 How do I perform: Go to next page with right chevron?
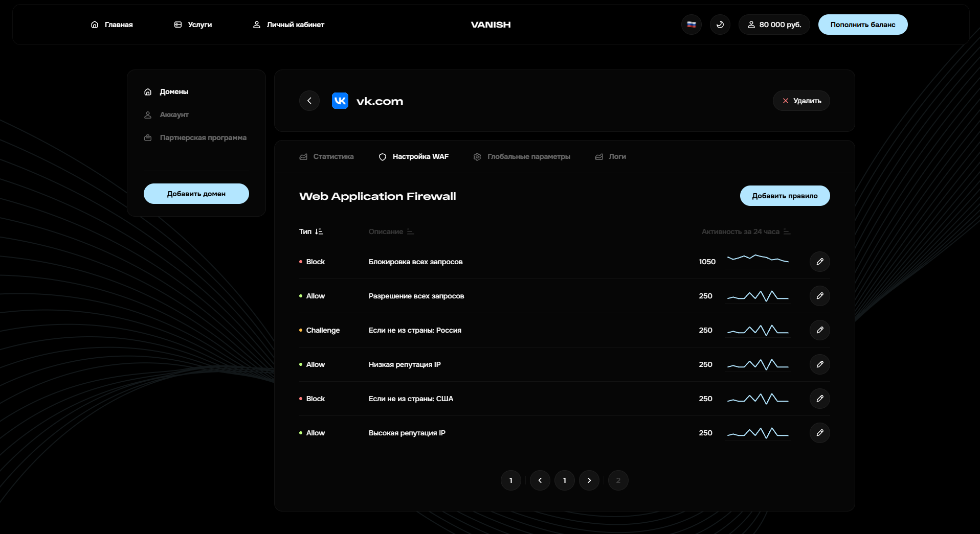[589, 480]
